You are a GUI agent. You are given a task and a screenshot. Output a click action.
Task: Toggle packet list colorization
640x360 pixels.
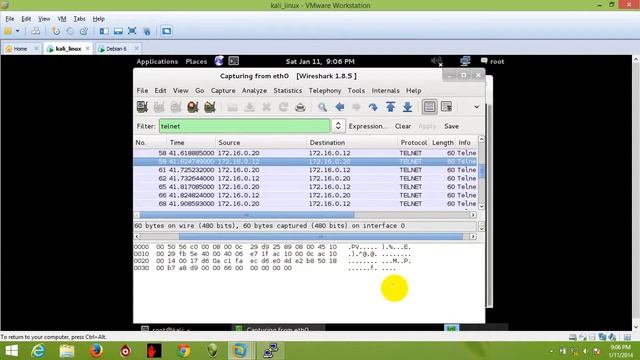(x=429, y=107)
